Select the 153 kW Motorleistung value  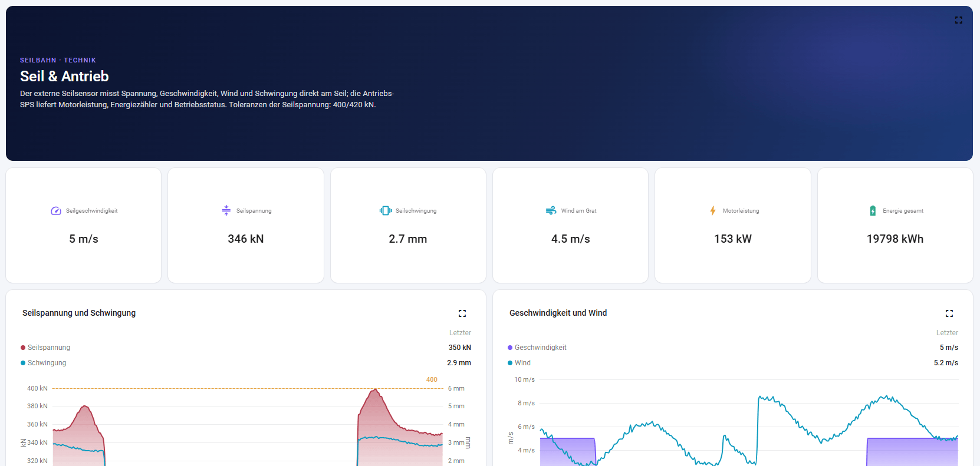tap(733, 239)
